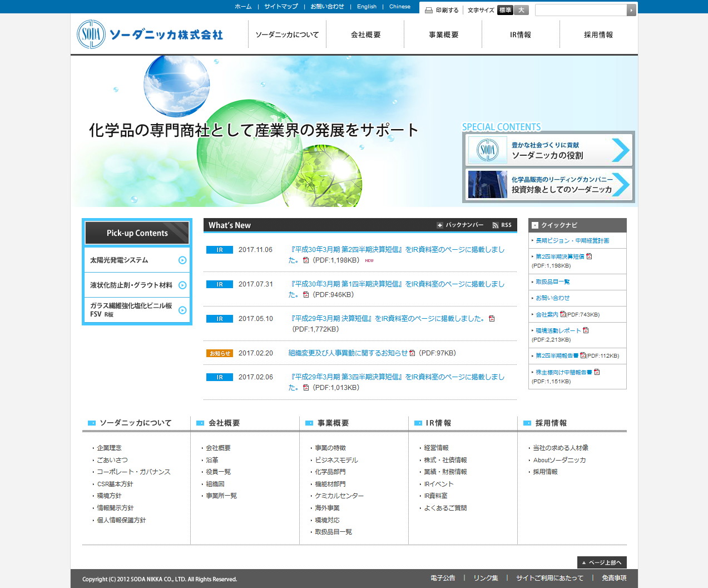Click the circle arrow beside 液状化防止剤・グラウト材料

182,285
